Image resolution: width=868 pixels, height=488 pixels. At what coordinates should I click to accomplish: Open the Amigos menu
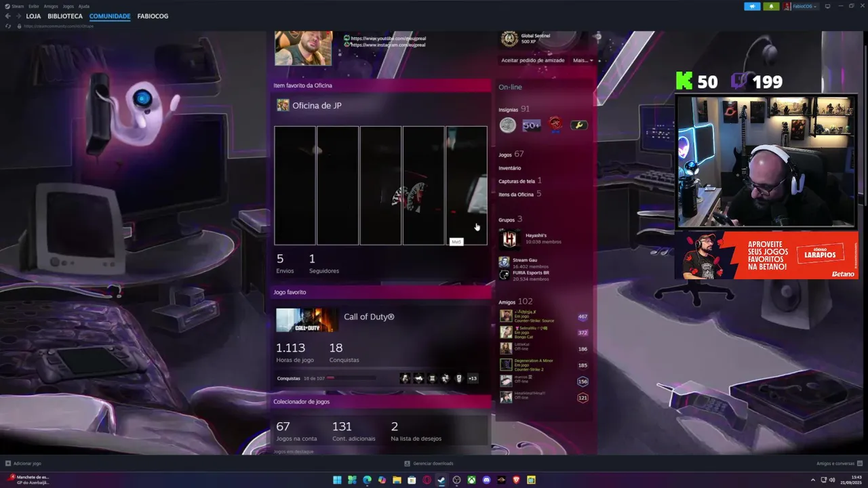51,6
